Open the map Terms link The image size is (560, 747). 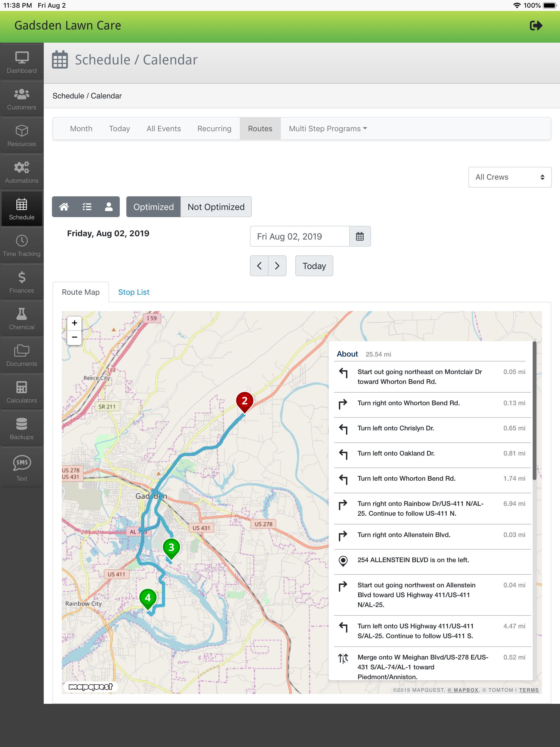coord(529,690)
